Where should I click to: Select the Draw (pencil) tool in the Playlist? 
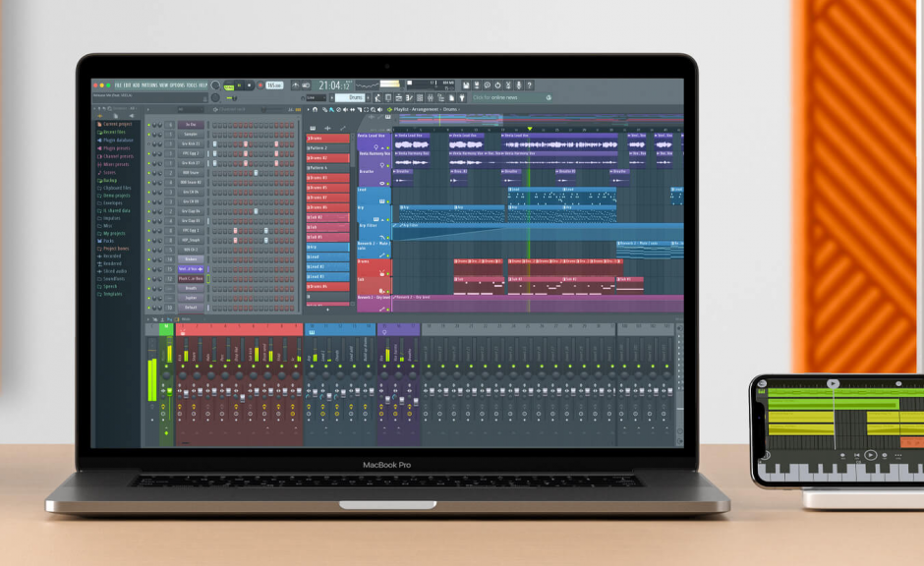click(x=324, y=109)
